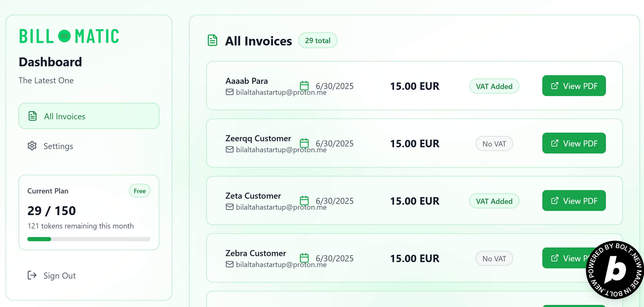
Task: Click the calendar icon on Zeta Customer invoice
Action: pyautogui.click(x=304, y=200)
